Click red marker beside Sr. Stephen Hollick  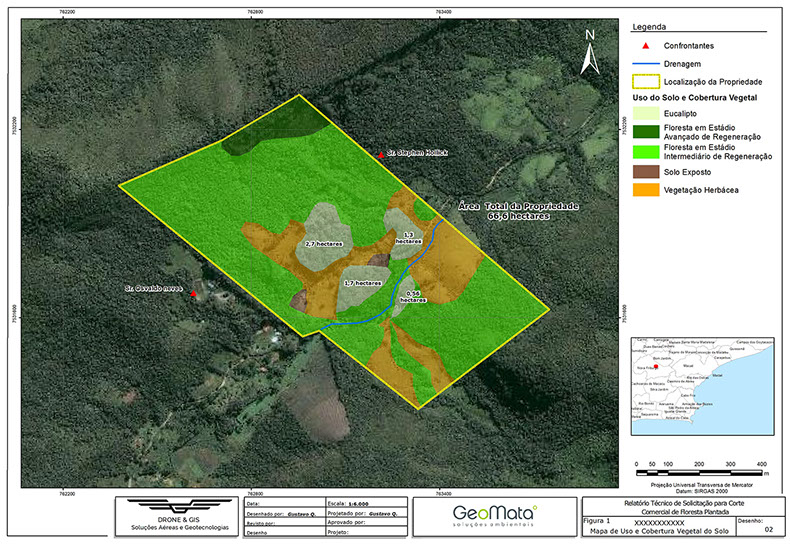pyautogui.click(x=381, y=154)
